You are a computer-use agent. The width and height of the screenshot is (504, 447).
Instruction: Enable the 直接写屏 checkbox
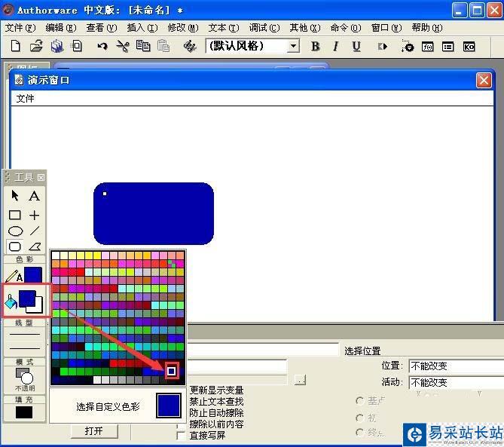click(x=181, y=436)
